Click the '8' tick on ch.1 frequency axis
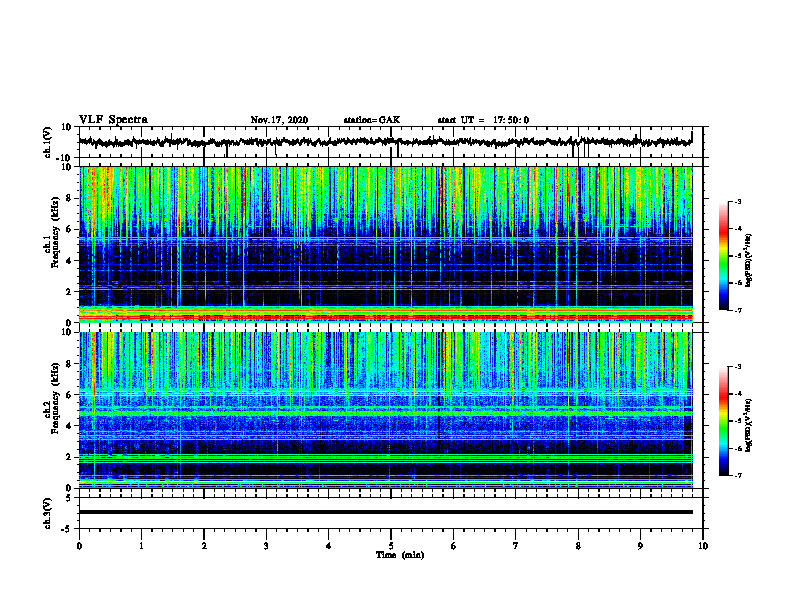Viewport: 792px width, 612px height. pos(69,198)
